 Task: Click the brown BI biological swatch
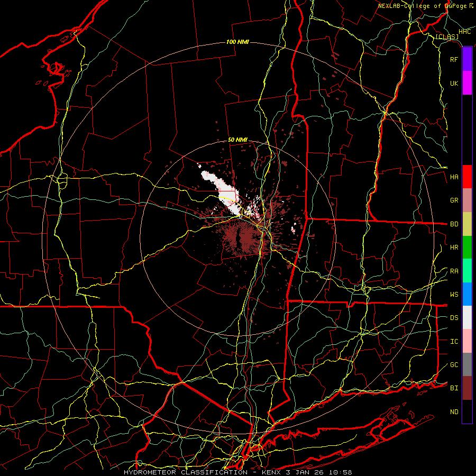(467, 388)
